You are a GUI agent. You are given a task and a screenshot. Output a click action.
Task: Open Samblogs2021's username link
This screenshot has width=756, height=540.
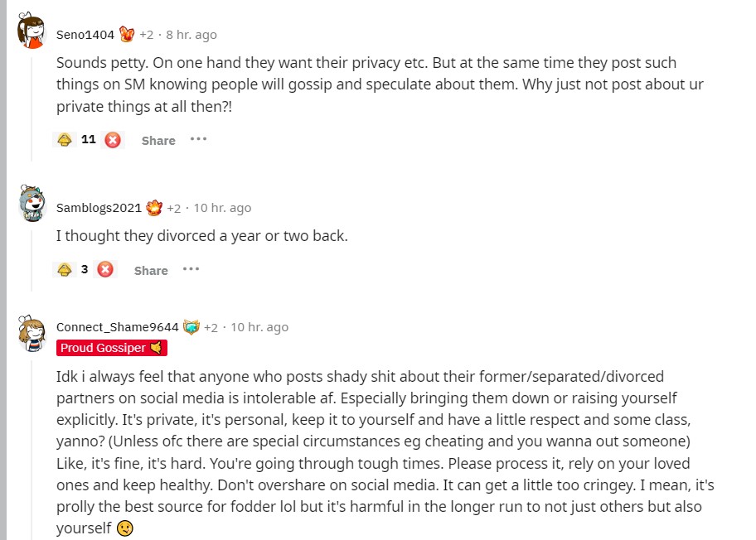[x=99, y=208]
